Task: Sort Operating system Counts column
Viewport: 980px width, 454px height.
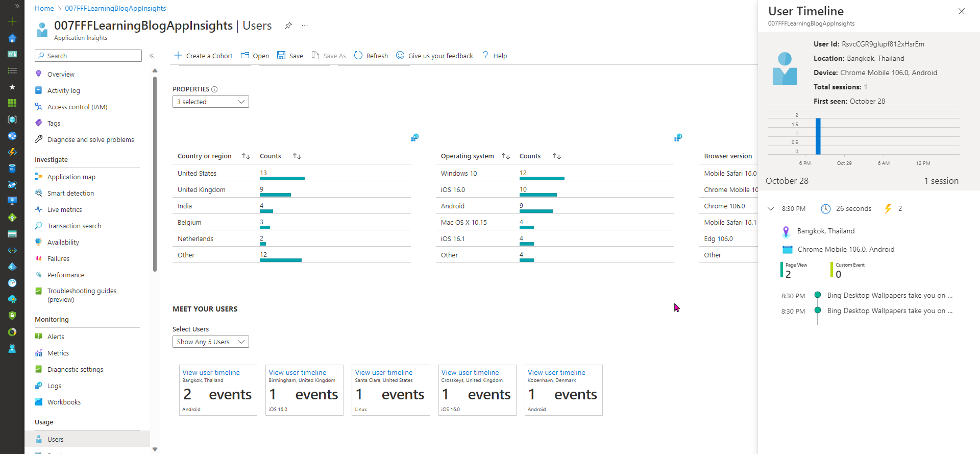Action: [x=557, y=156]
